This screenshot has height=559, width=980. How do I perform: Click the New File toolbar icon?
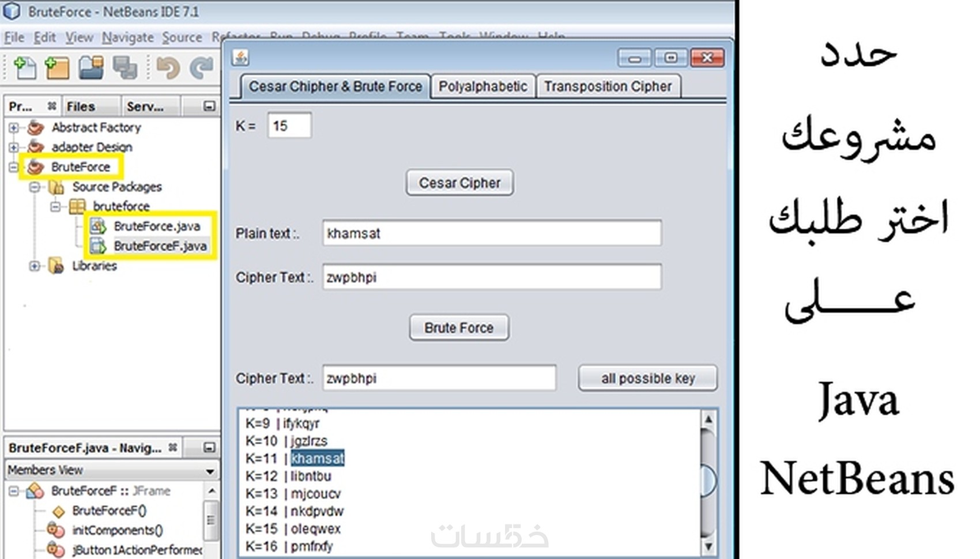click(24, 67)
